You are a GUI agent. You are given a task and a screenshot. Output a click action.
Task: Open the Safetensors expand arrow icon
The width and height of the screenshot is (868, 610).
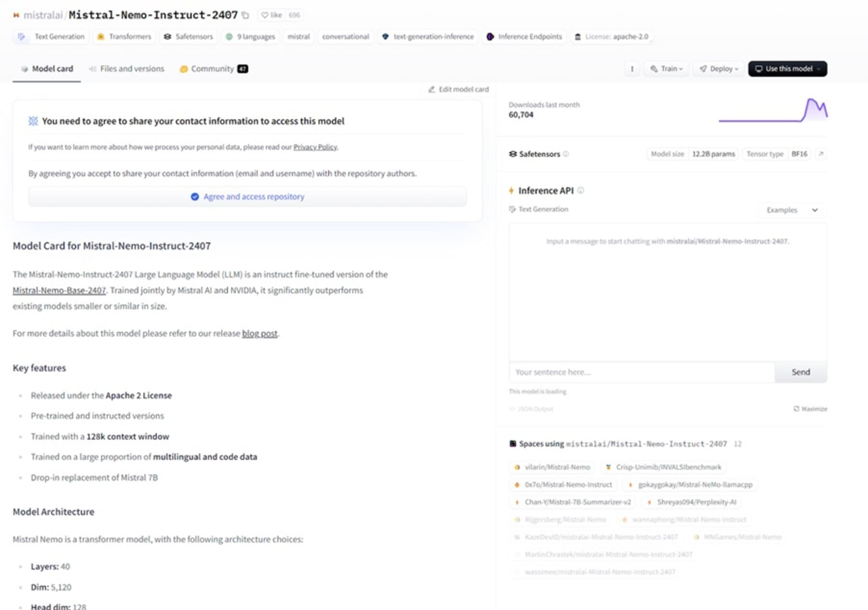821,154
